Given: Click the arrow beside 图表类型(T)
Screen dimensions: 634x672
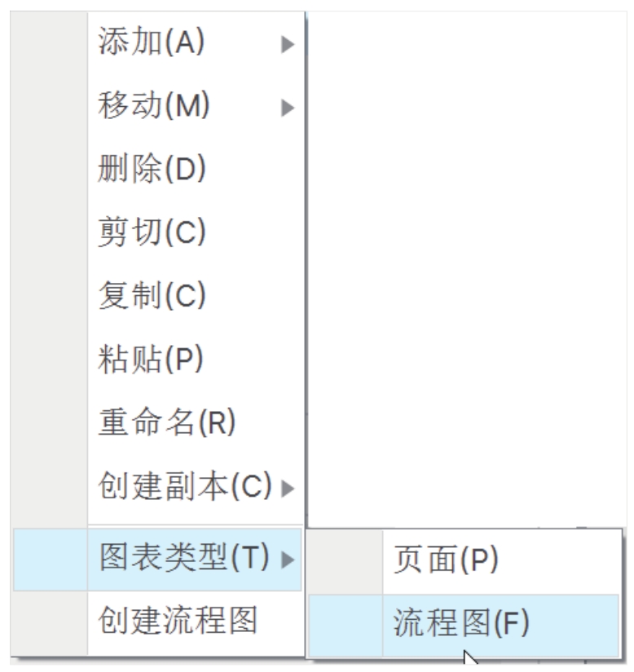Looking at the screenshot, I should click(287, 560).
